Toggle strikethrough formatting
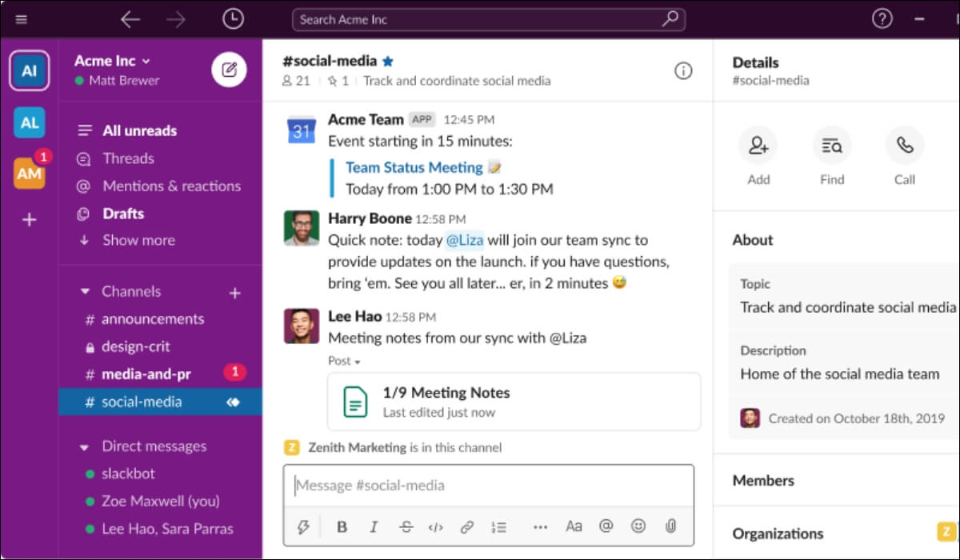Image resolution: width=960 pixels, height=560 pixels. click(x=406, y=526)
